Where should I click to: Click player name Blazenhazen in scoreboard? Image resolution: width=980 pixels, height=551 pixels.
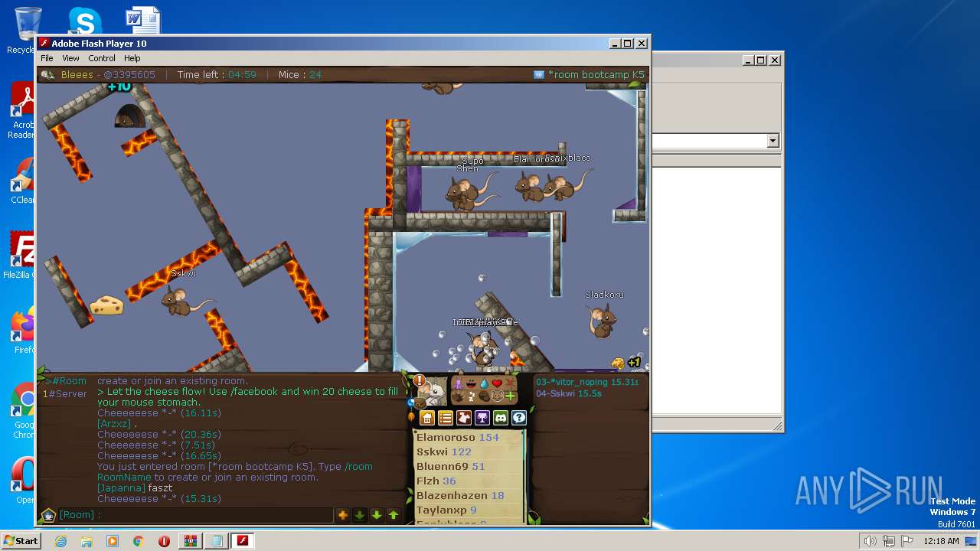click(452, 495)
